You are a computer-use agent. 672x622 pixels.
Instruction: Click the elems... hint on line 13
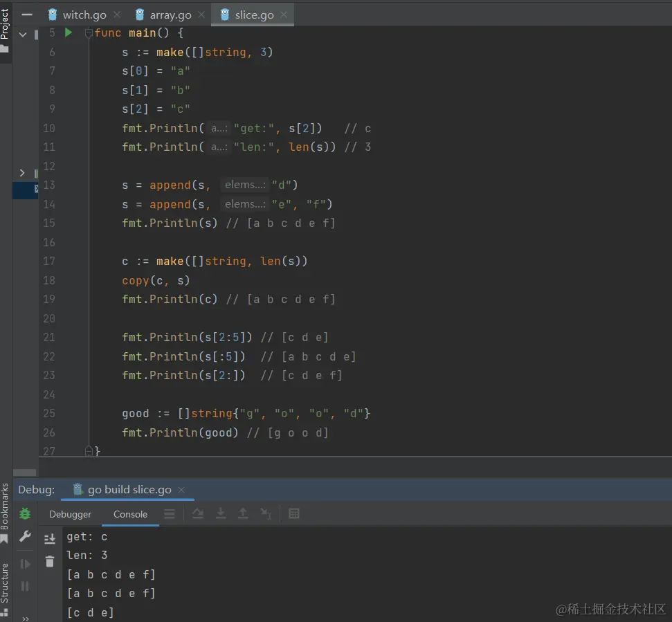pos(245,185)
